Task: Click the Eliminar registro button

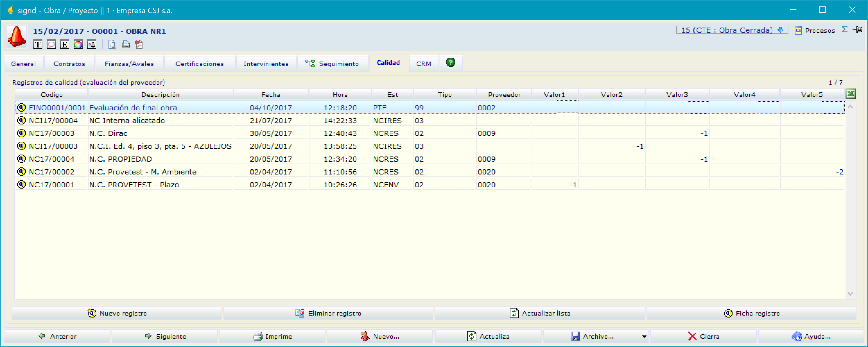Action: point(328,313)
